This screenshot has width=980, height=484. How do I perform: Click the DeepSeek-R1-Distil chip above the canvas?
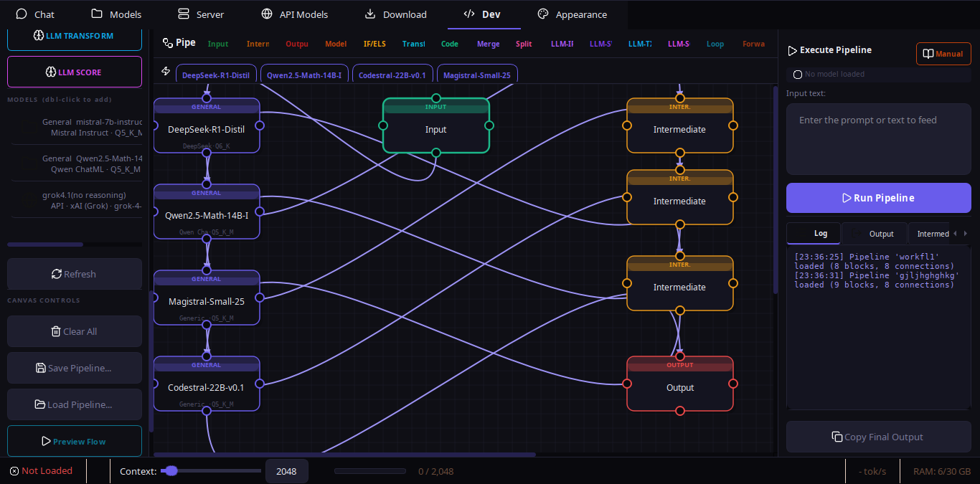[215, 75]
